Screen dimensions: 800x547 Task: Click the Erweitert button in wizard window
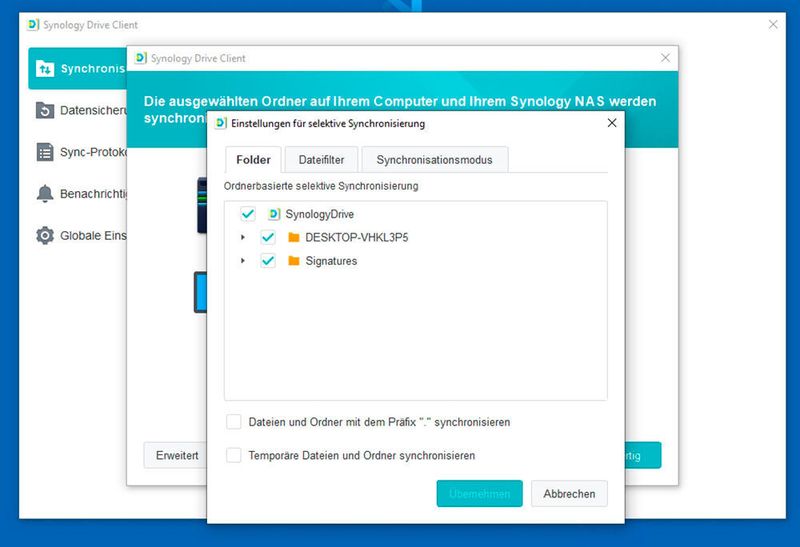(175, 455)
